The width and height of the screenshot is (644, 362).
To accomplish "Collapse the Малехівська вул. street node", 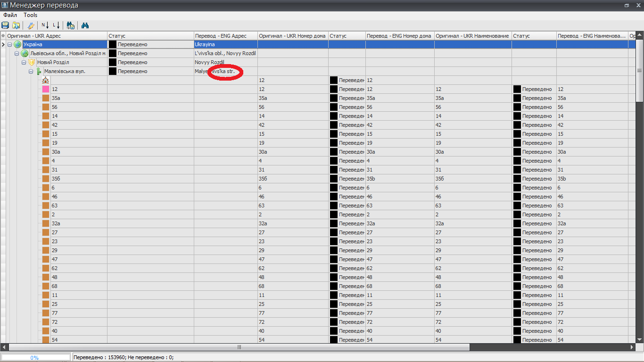I will pos(31,71).
